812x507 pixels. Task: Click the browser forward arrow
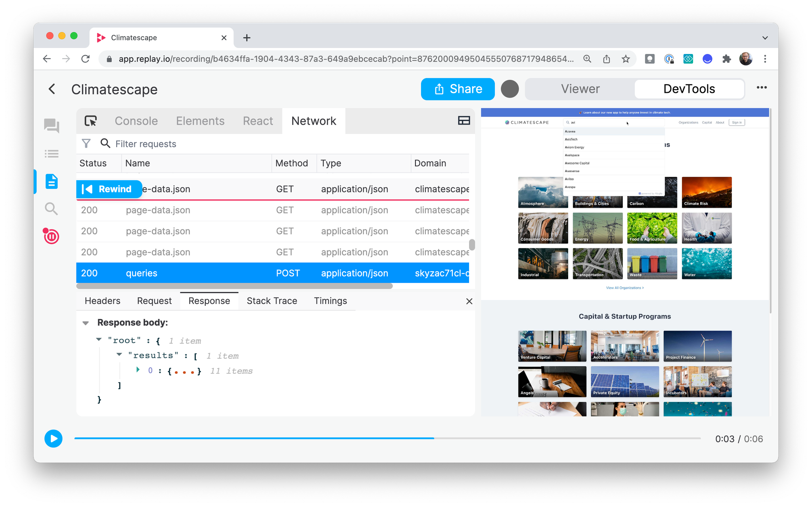click(66, 59)
